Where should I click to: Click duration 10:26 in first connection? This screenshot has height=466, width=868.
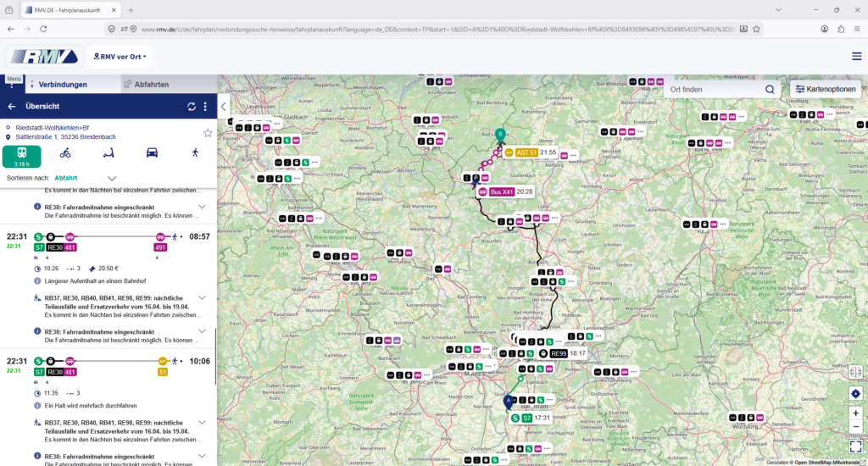coord(51,269)
